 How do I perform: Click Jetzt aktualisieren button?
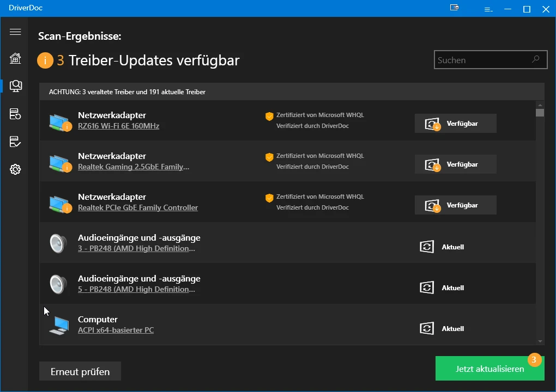pos(489,369)
